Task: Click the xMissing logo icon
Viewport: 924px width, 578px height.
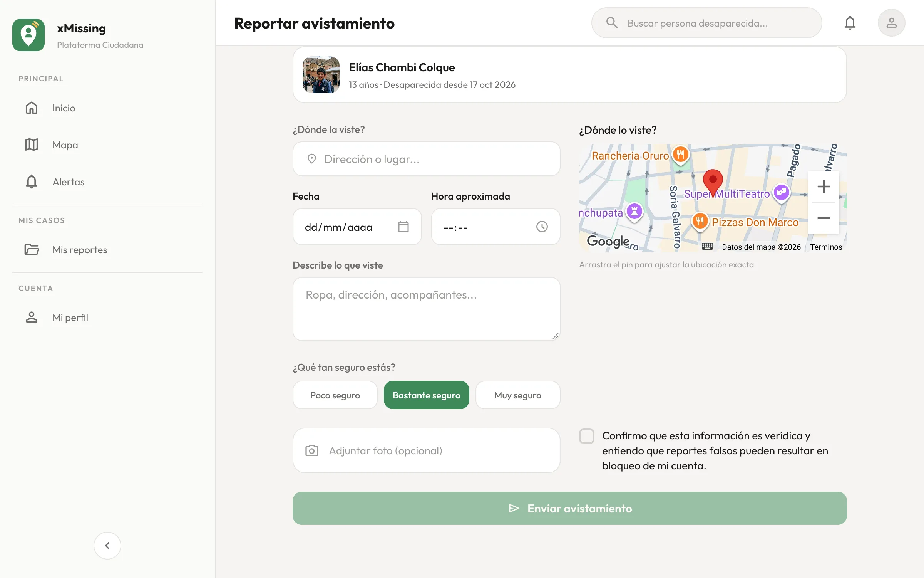Action: [28, 35]
